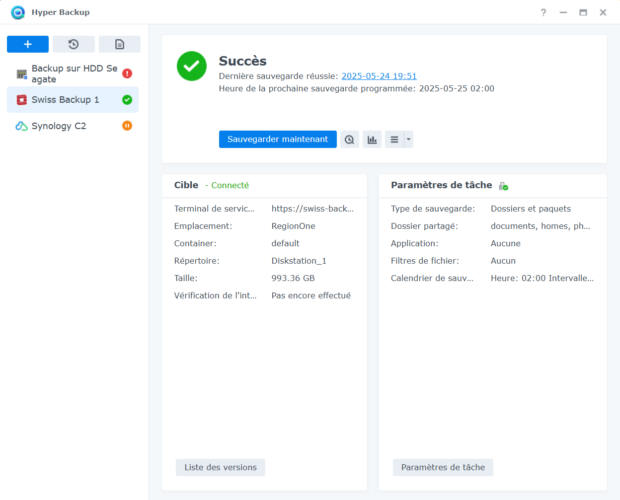Click the default container value
This screenshot has height=500, width=620.
tap(285, 243)
